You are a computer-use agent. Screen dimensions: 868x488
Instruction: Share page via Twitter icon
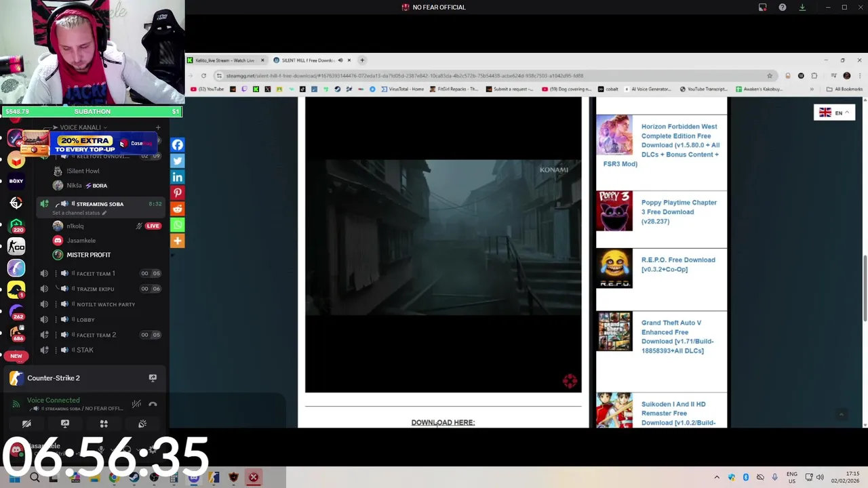177,161
